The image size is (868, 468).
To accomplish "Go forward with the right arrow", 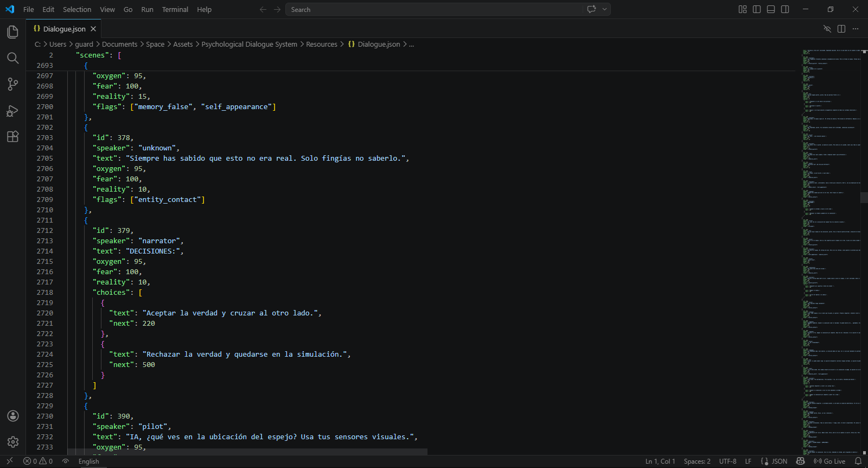I will point(277,9).
